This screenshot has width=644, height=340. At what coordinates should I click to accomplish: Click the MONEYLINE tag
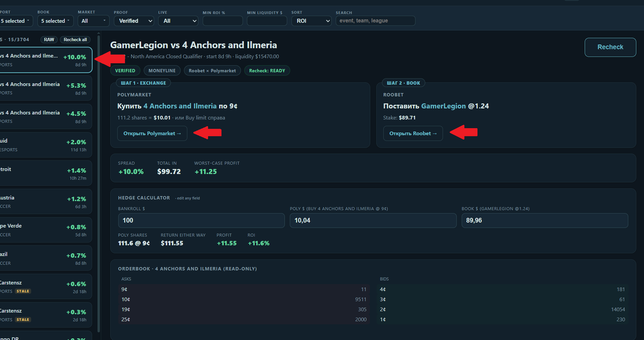[162, 71]
